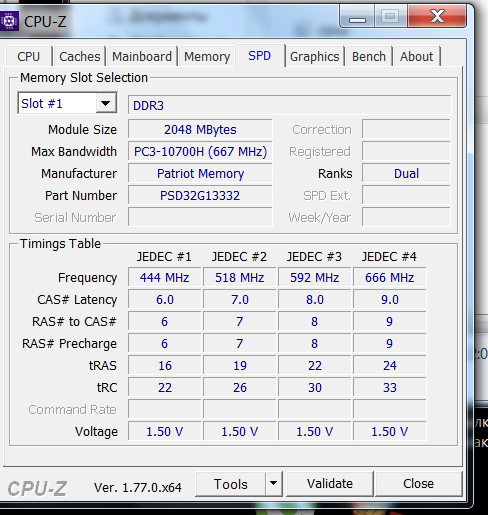The height and width of the screenshot is (515, 488).
Task: Click the tRC value 33
Action: click(x=390, y=387)
